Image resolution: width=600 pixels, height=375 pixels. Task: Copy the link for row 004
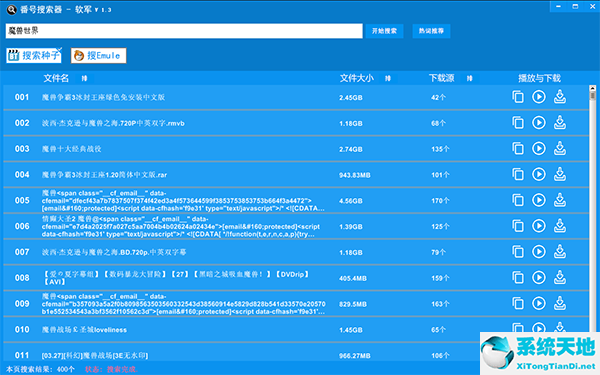pyautogui.click(x=518, y=174)
